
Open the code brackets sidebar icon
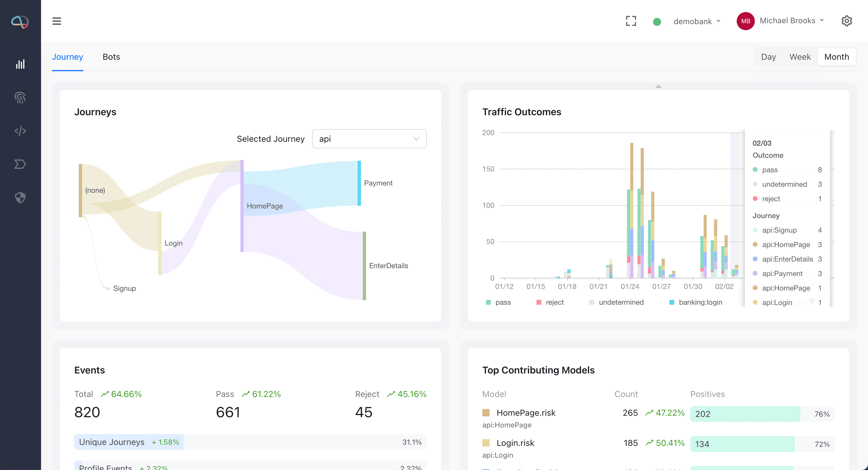[x=20, y=131]
